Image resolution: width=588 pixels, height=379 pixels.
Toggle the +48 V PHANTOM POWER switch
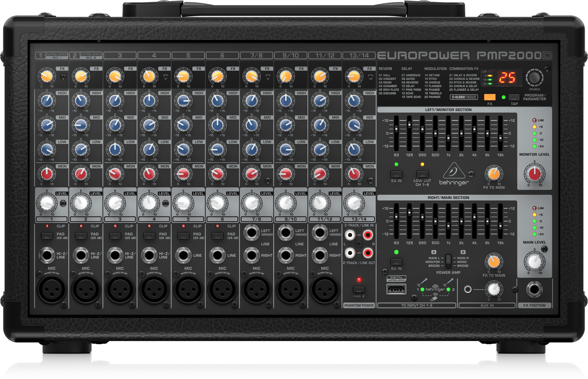tap(359, 289)
